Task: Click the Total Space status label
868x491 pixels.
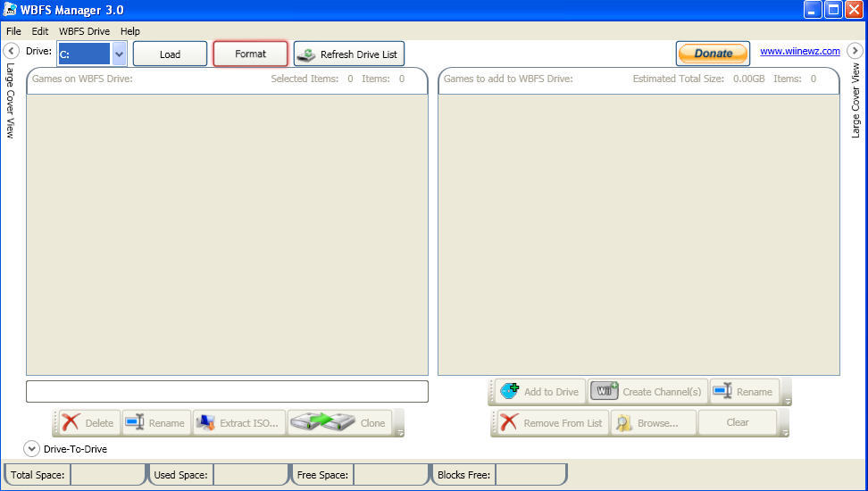Action: [38, 475]
